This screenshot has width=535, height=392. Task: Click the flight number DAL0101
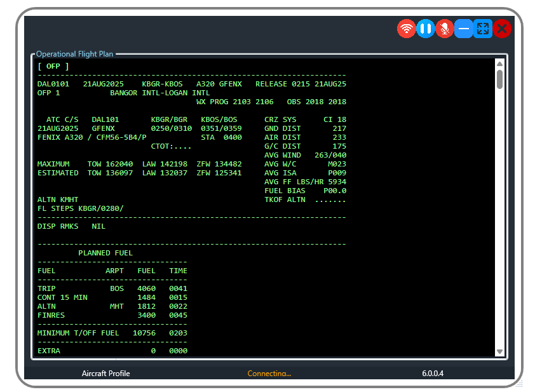[x=53, y=84]
